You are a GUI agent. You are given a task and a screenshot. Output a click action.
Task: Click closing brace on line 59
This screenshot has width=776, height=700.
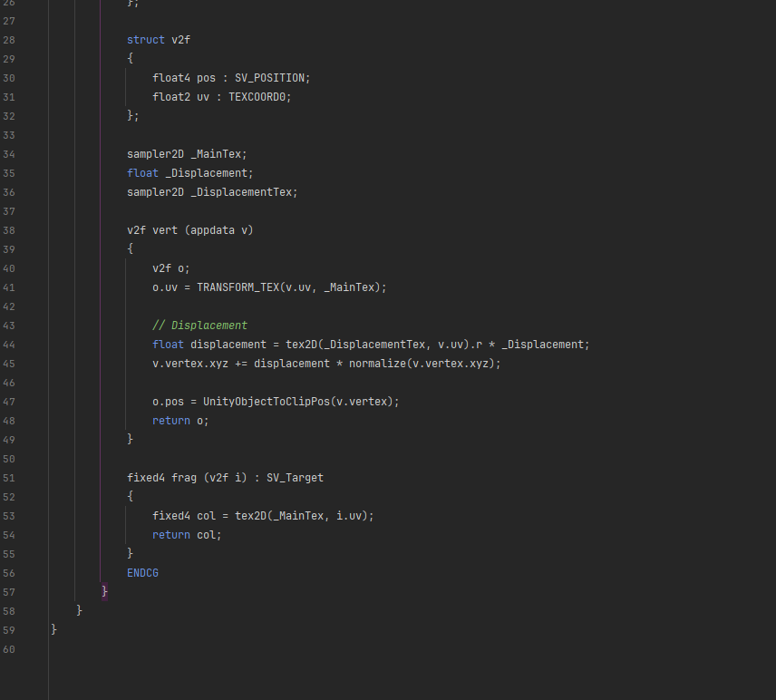click(x=54, y=630)
